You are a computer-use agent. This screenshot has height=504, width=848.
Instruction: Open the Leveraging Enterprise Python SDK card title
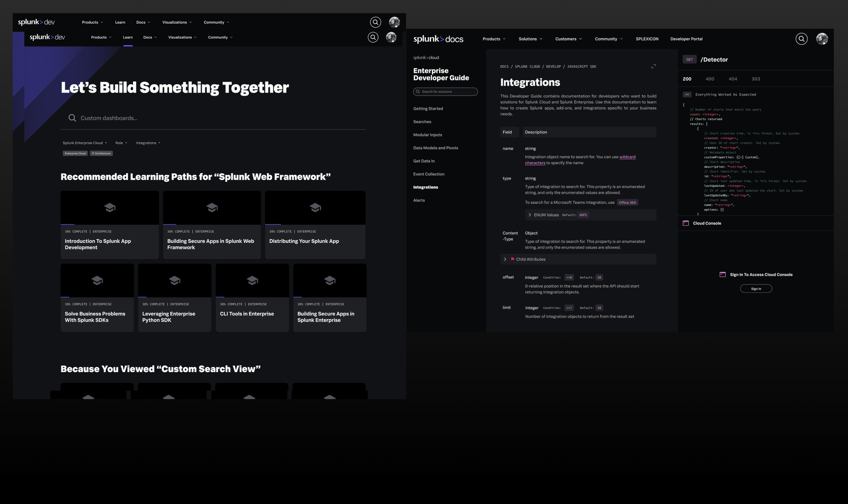pyautogui.click(x=169, y=317)
